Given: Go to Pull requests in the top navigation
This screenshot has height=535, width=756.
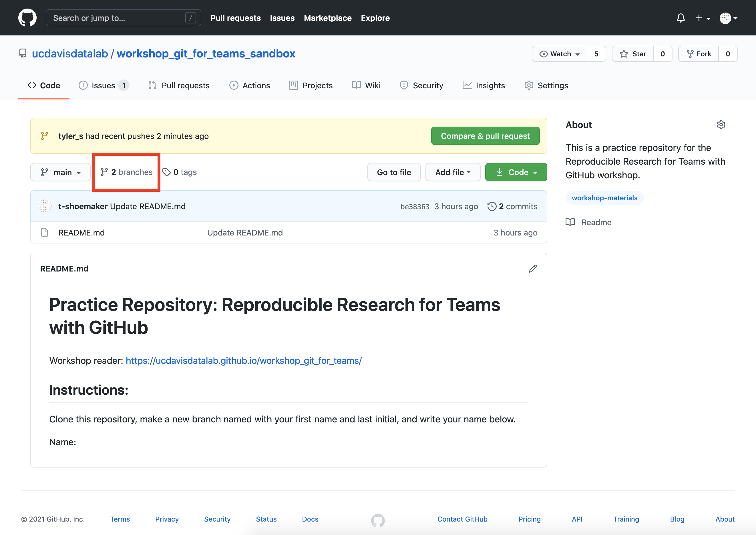Looking at the screenshot, I should [x=235, y=18].
